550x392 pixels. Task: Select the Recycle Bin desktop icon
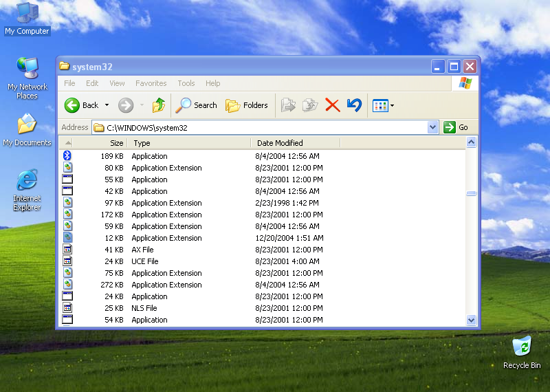pyautogui.click(x=522, y=353)
